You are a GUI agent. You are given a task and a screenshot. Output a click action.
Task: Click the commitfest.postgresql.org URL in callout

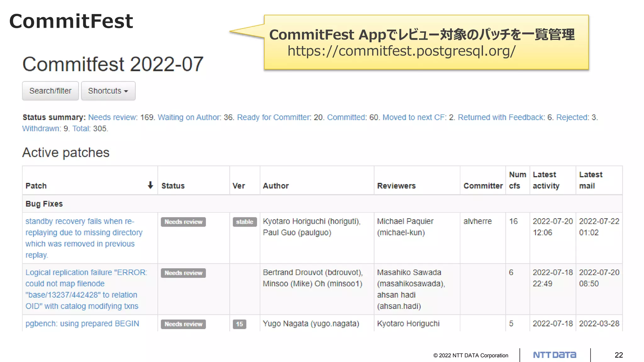click(x=402, y=51)
